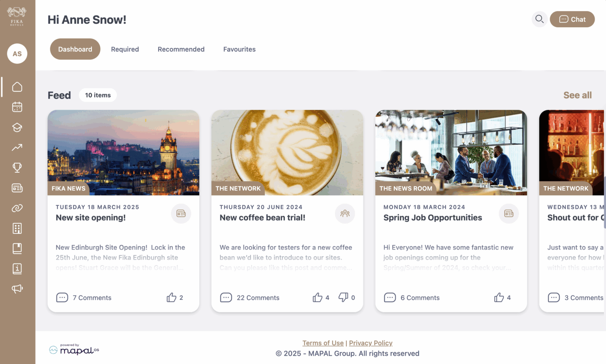This screenshot has width=606, height=364.
Task: Open the Chat button
Action: (572, 19)
